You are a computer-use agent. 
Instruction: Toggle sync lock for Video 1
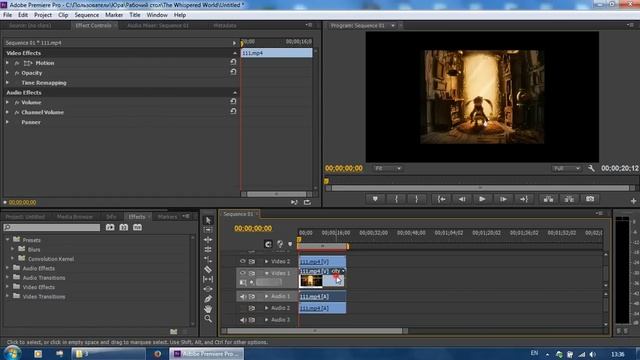click(252, 273)
